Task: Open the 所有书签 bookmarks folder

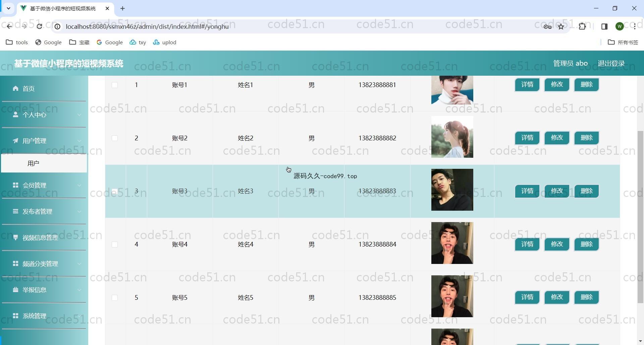Action: pyautogui.click(x=623, y=42)
